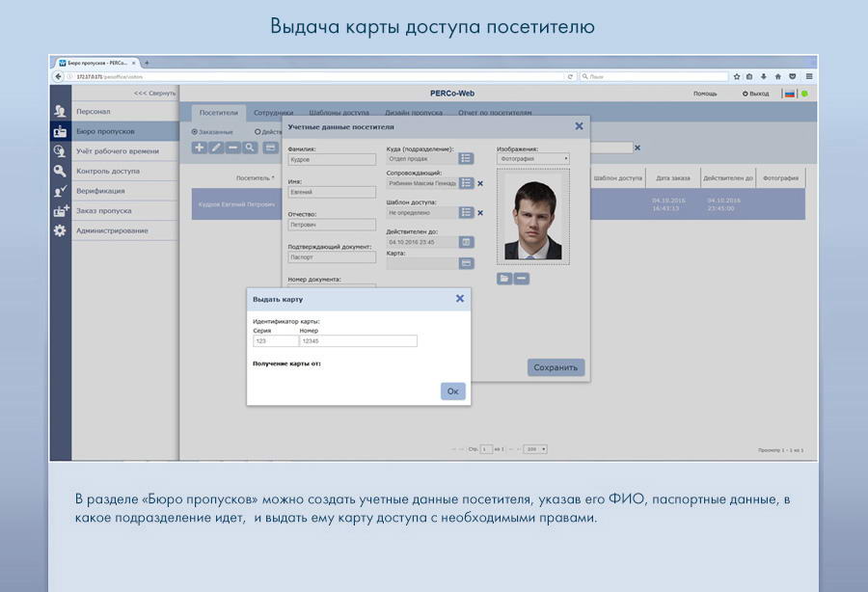This screenshot has width=868, height=592.
Task: Click folder icon to upload photo
Action: click(x=504, y=279)
